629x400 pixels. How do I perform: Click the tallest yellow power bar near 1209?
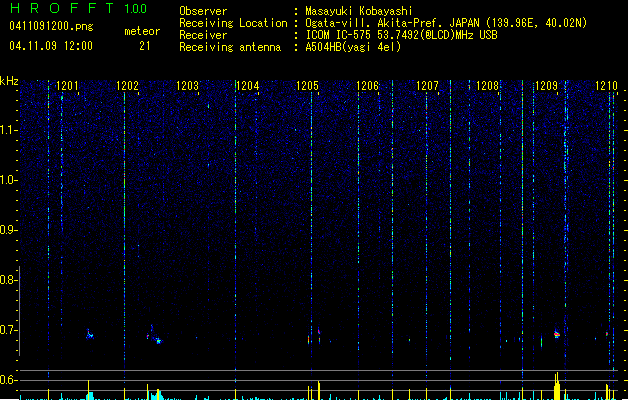click(557, 386)
